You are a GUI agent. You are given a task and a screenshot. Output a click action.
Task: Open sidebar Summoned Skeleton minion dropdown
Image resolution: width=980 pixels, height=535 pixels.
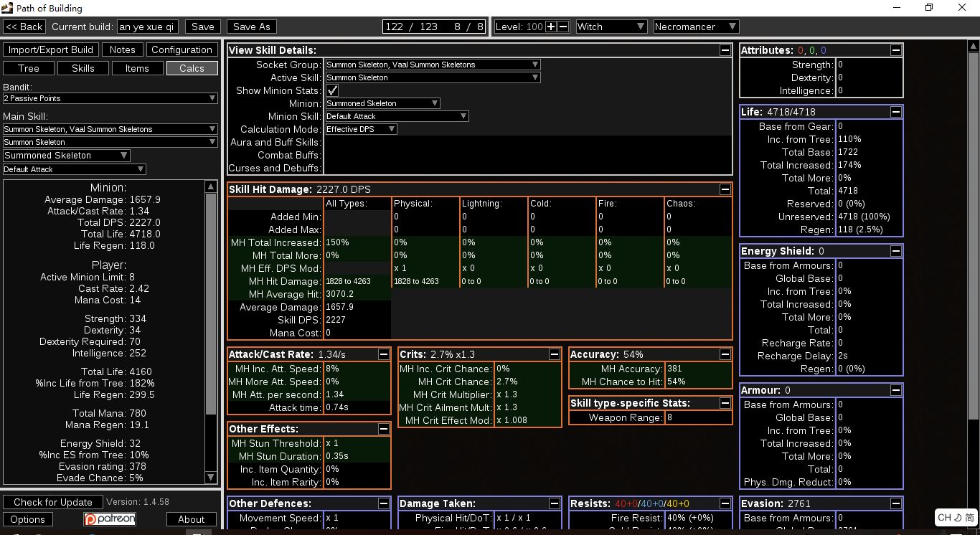click(x=67, y=156)
